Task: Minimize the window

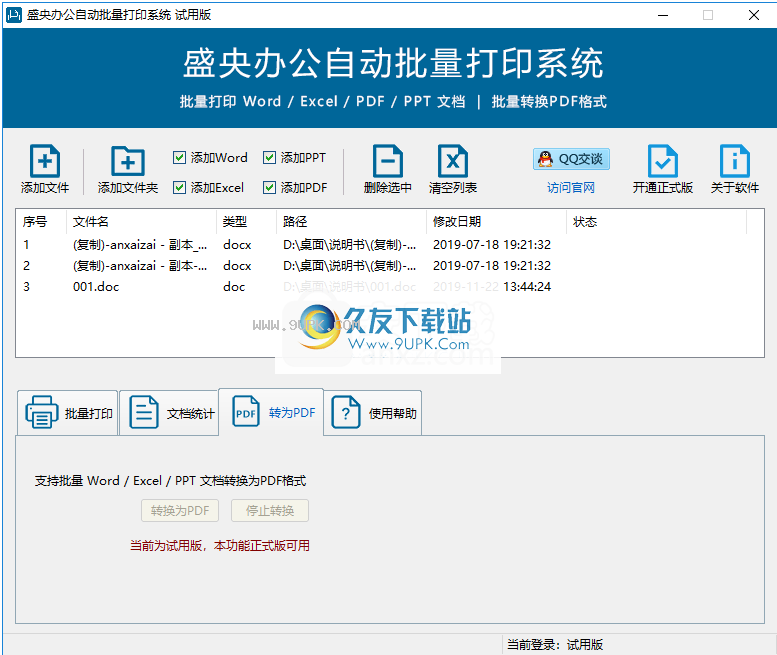Action: tap(663, 15)
